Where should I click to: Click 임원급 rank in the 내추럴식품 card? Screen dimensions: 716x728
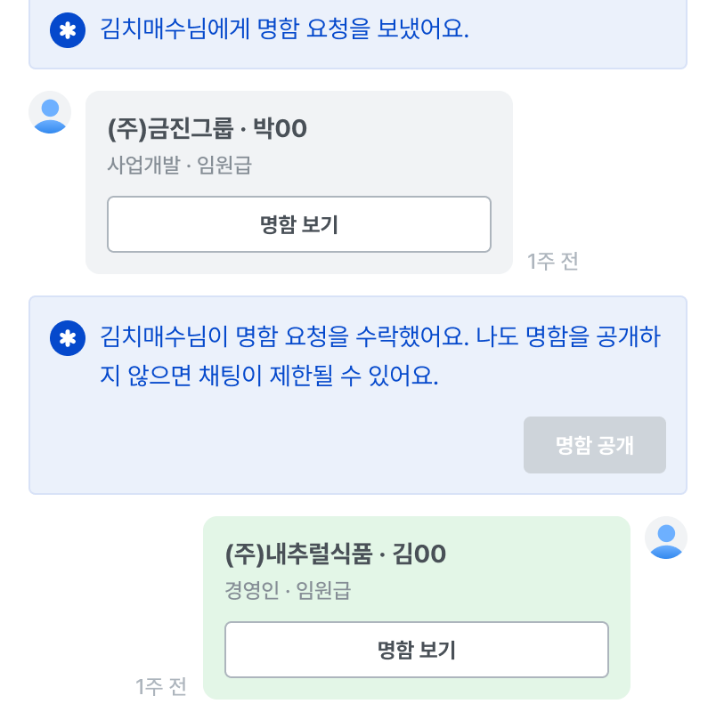pos(324,591)
